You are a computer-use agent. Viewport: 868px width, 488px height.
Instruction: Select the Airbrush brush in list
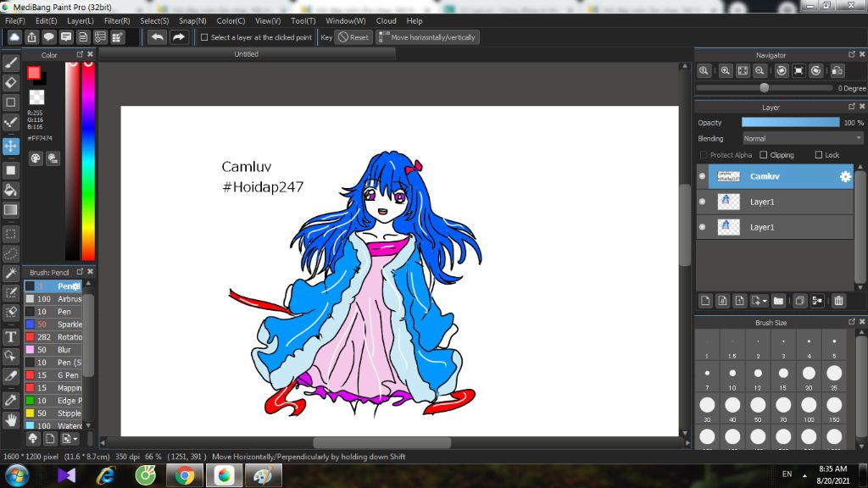(53, 299)
